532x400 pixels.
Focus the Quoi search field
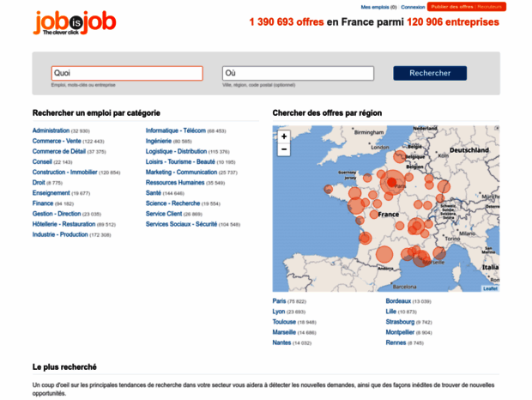click(x=127, y=73)
